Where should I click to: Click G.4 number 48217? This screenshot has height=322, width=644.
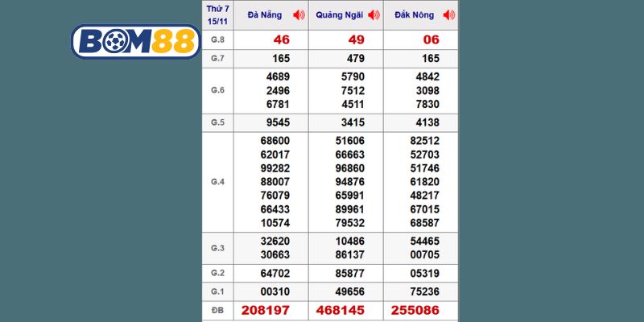(425, 195)
